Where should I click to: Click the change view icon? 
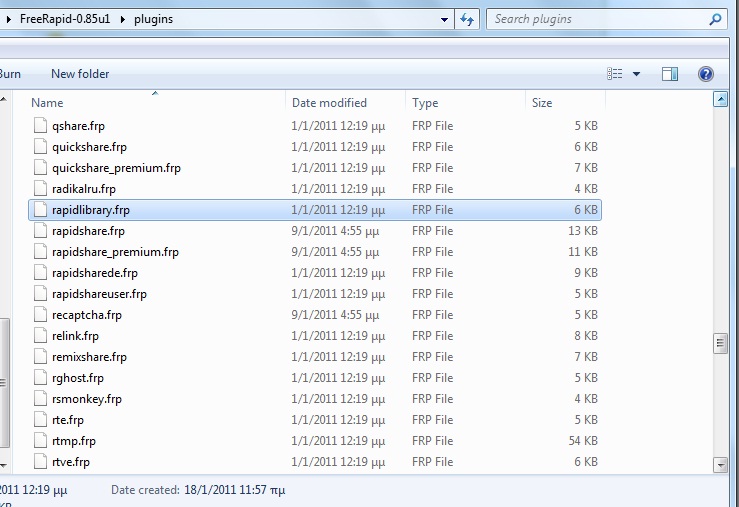coord(615,74)
